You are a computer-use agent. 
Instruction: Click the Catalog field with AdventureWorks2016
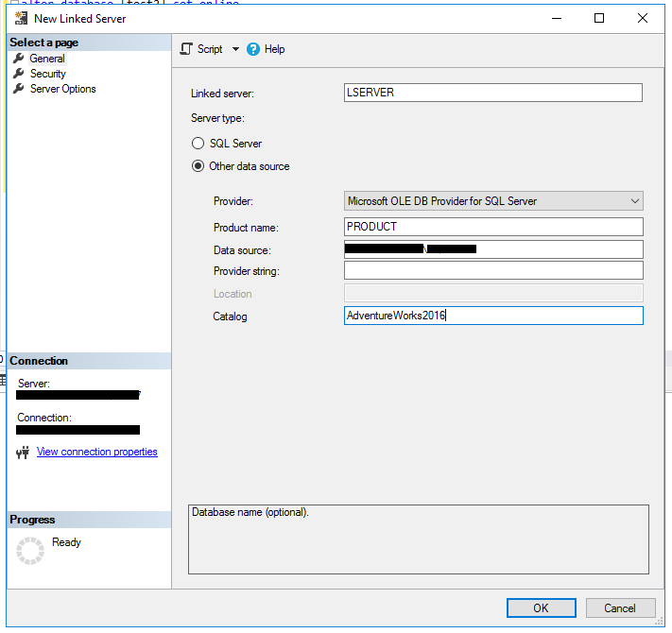coord(493,316)
